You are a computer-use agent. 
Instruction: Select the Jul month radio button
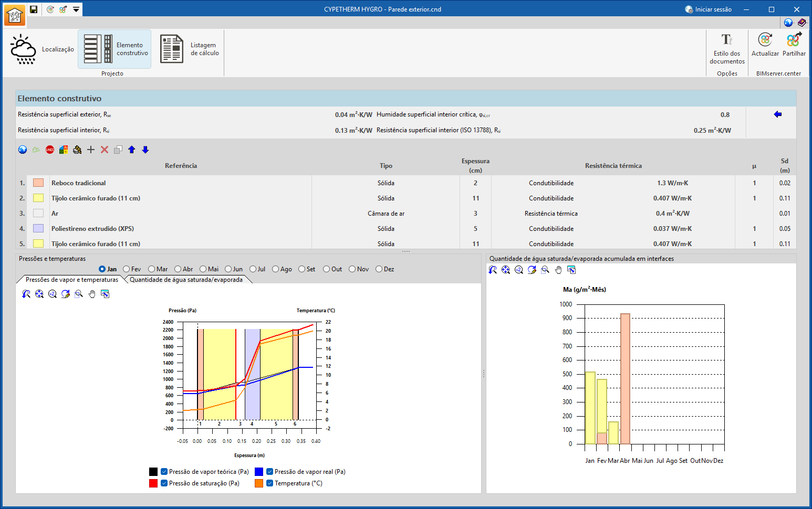(x=253, y=269)
